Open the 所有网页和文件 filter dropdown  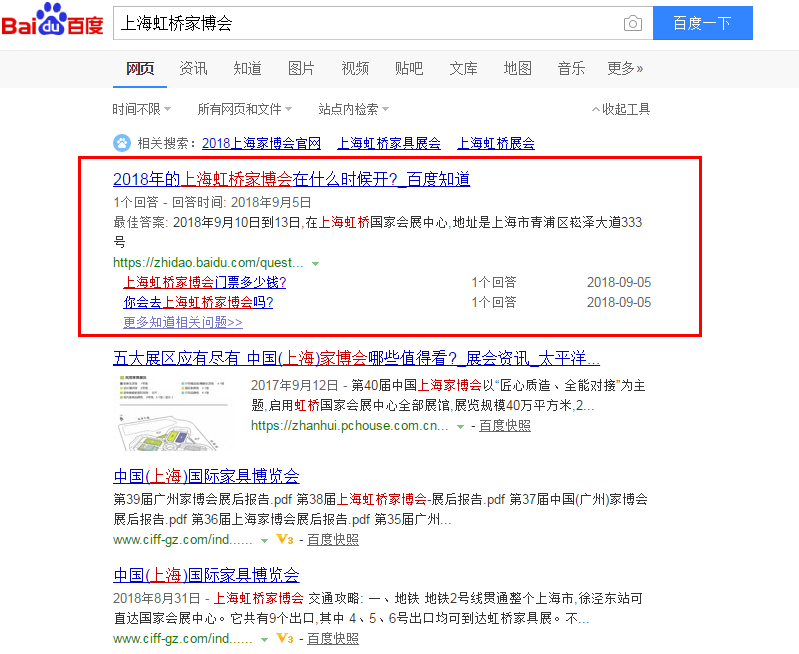(x=245, y=109)
